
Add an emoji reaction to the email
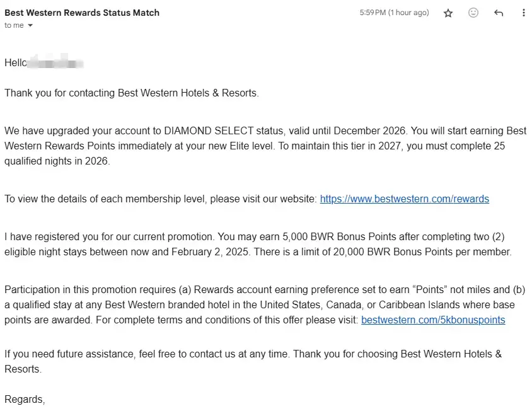[x=473, y=13]
